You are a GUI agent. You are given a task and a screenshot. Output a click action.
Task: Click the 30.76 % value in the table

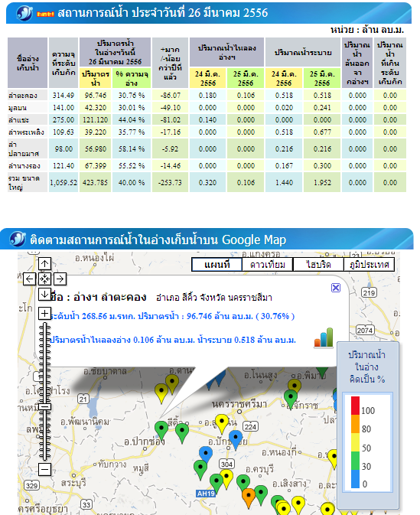[x=132, y=95]
